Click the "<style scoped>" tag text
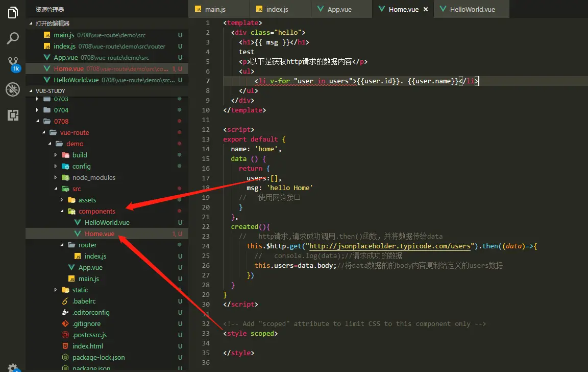 250,333
